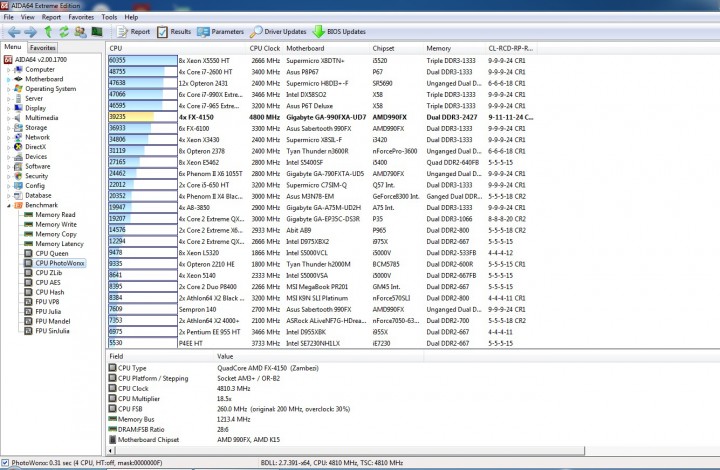Click the 60355 score bar
The image size is (720, 470).
[143, 60]
